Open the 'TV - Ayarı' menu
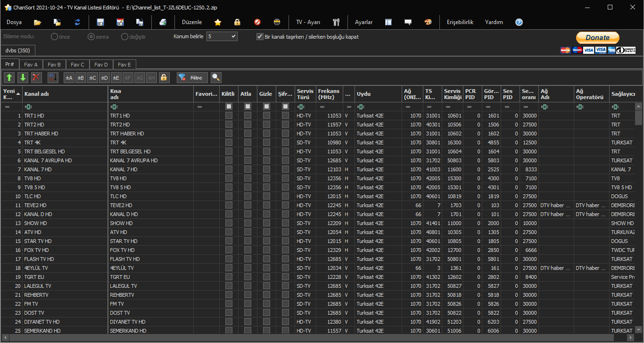 click(x=308, y=22)
